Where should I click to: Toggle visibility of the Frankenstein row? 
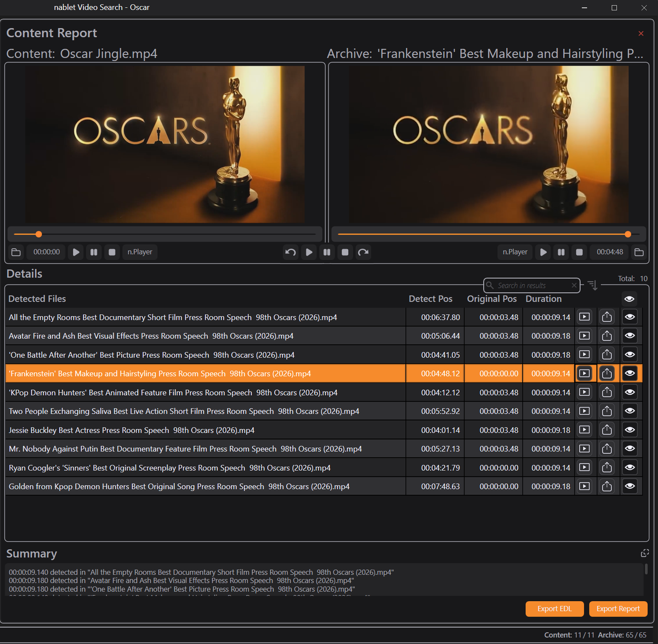click(x=630, y=373)
